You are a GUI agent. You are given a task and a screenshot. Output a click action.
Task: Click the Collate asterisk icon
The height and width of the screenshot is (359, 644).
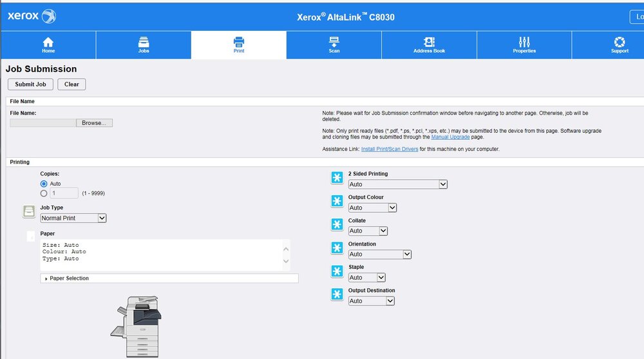[337, 224]
